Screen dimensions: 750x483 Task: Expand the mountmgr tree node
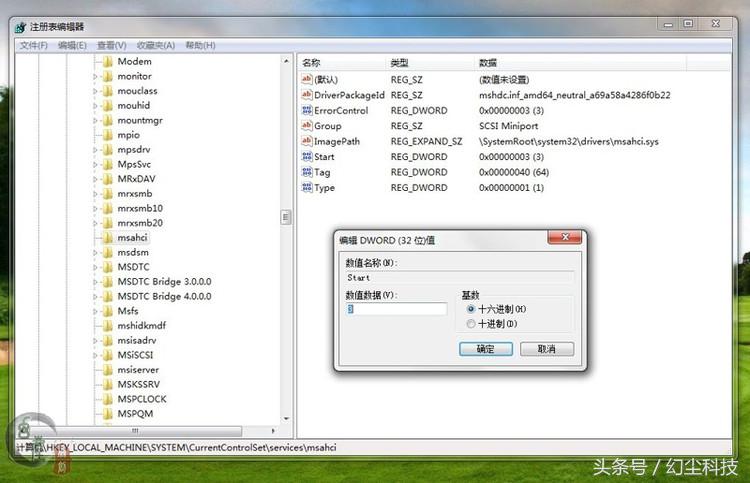[x=95, y=121]
